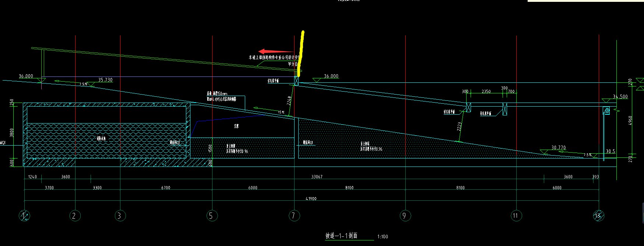Select the 2350 beam spacing dimension
This screenshot has height=246, width=644.
coord(486,92)
